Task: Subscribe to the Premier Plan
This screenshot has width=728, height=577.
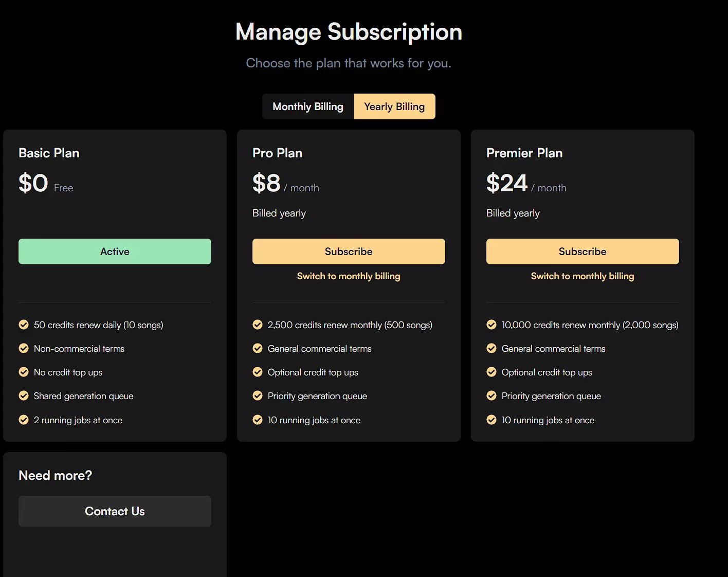Action: pyautogui.click(x=583, y=251)
